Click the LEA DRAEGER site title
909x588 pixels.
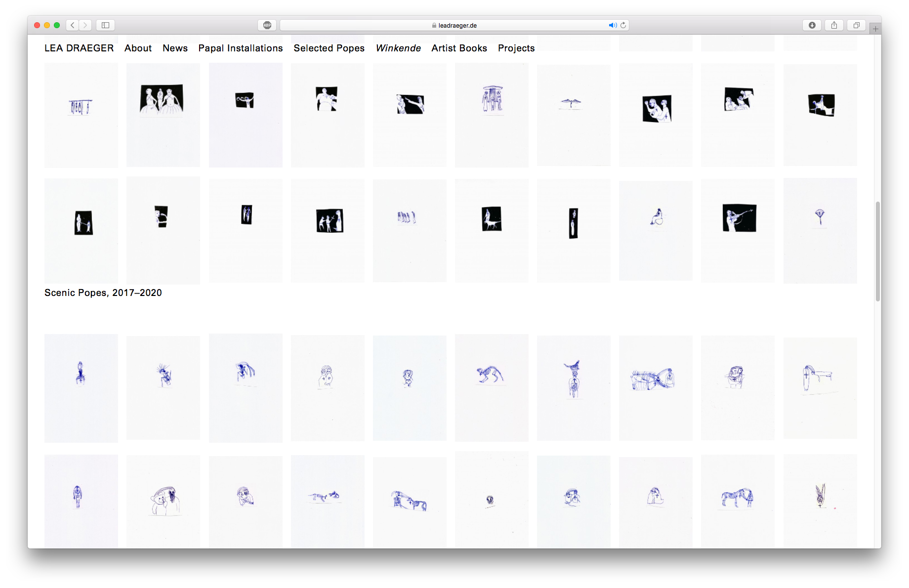point(79,48)
